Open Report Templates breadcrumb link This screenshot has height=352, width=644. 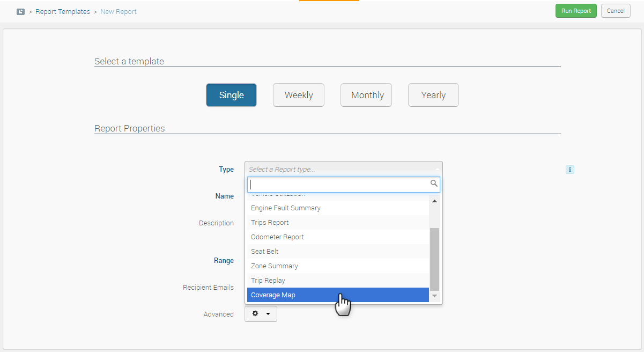pos(63,12)
